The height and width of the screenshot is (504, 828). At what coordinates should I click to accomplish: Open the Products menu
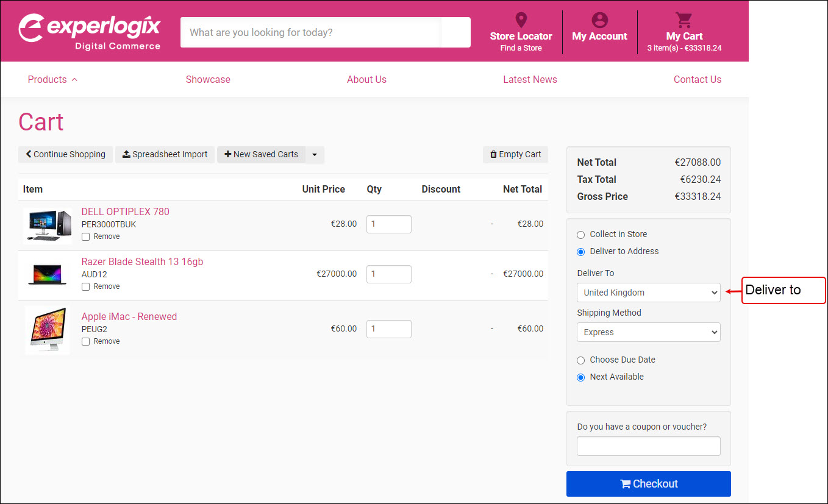coord(52,79)
